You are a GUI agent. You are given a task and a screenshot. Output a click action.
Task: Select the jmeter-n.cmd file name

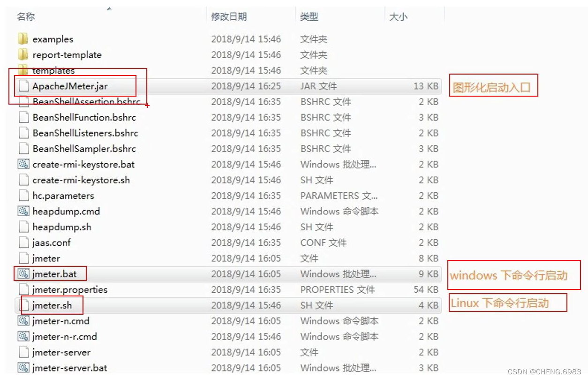coord(61,321)
